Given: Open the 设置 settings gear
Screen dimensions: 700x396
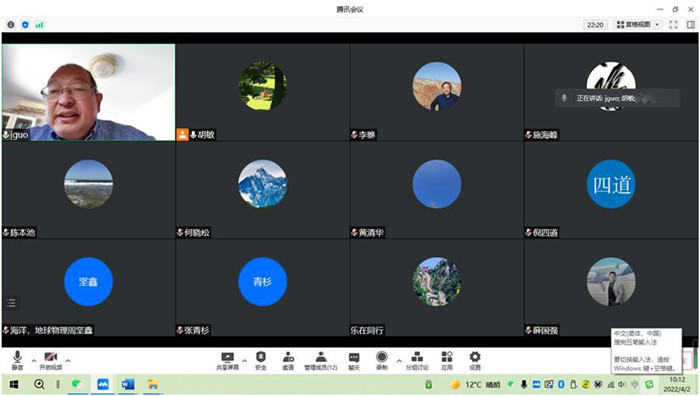Looking at the screenshot, I should click(475, 361).
